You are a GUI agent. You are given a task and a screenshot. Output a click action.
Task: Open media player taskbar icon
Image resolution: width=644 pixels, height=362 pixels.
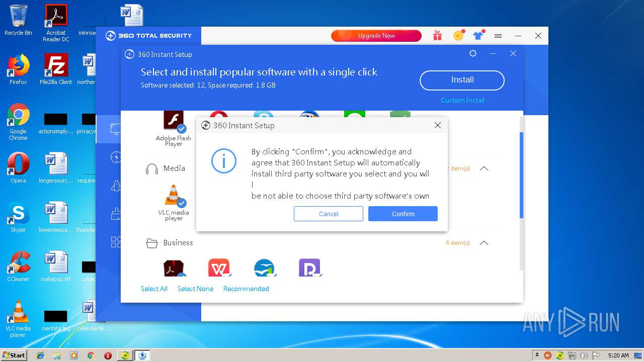pos(74,355)
